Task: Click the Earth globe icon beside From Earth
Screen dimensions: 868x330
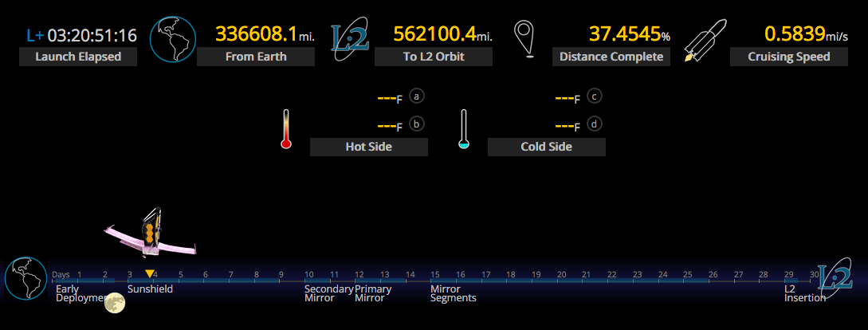Action: [x=172, y=40]
